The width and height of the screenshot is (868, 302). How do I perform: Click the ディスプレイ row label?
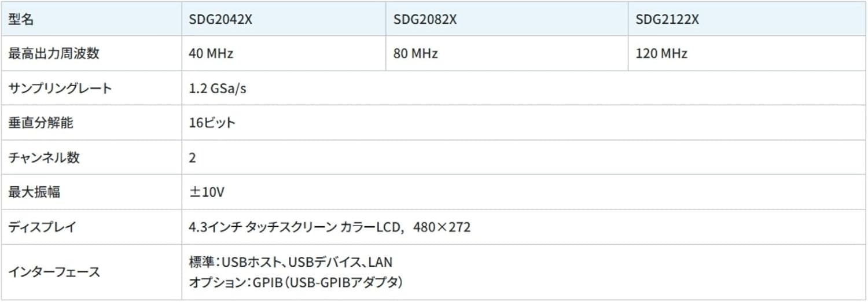pos(42,227)
